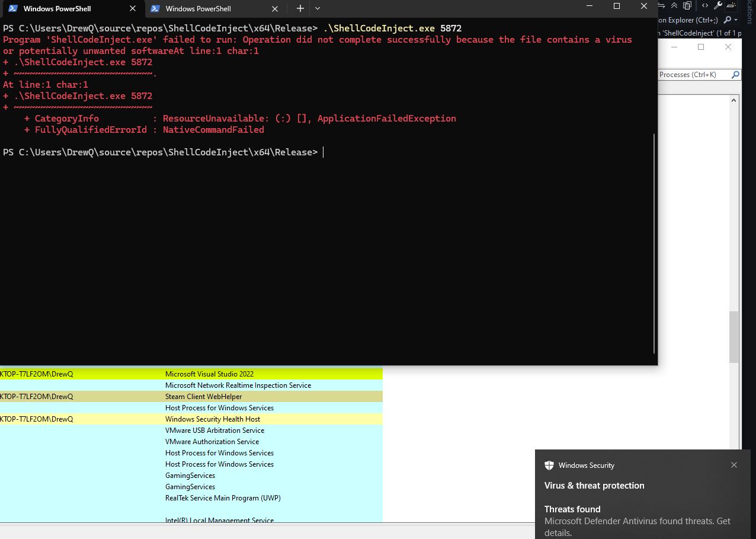This screenshot has width=756, height=539.
Task: Open the Solution Explorer search options dropdown arrow
Action: 736,20
